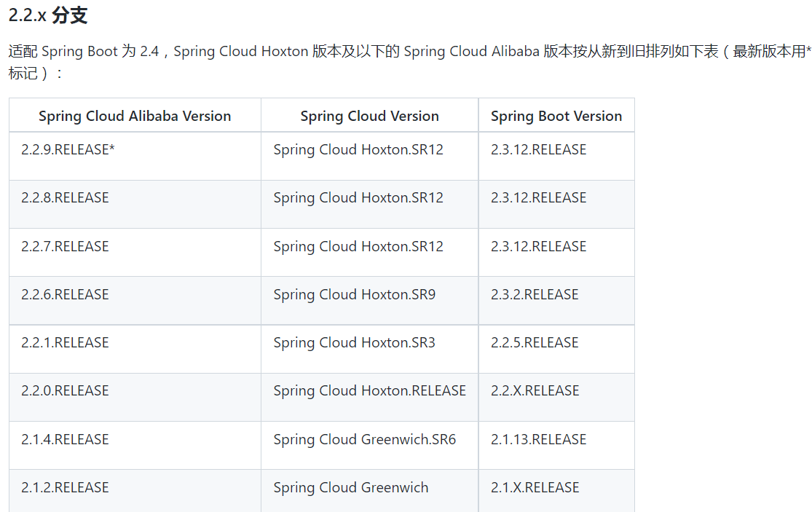Click the Spring Cloud Hoxton.RELEASE cell
The height and width of the screenshot is (512, 812).
pos(369,391)
